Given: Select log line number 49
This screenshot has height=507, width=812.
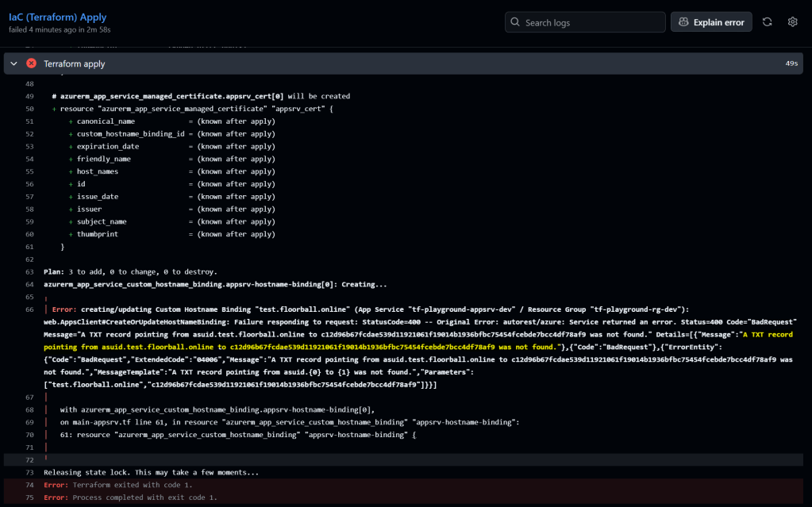Looking at the screenshot, I should [29, 96].
